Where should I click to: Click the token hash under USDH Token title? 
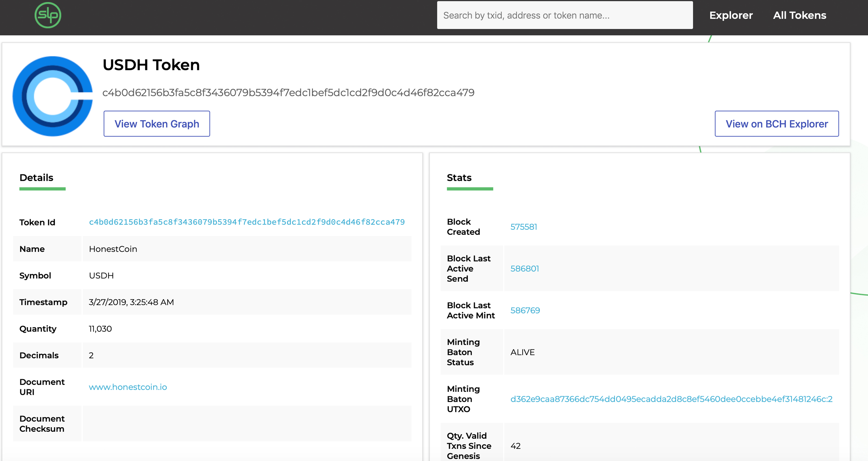(288, 92)
